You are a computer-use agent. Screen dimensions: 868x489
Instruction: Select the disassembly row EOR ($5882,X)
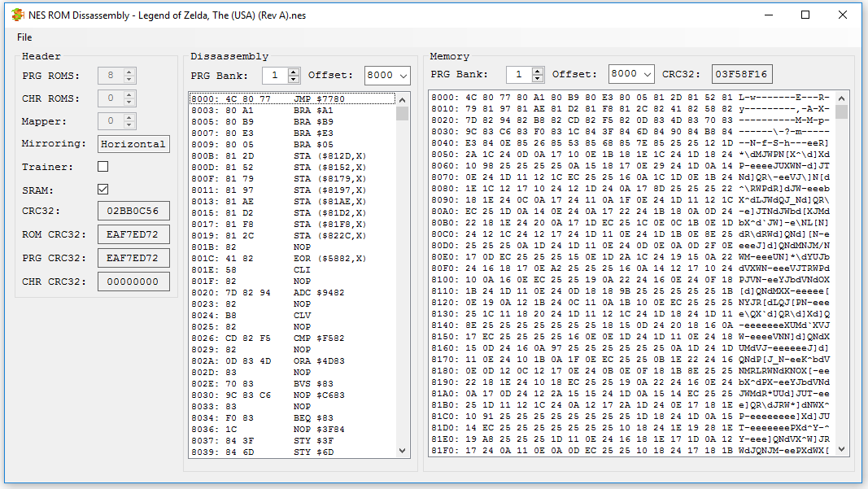click(292, 259)
